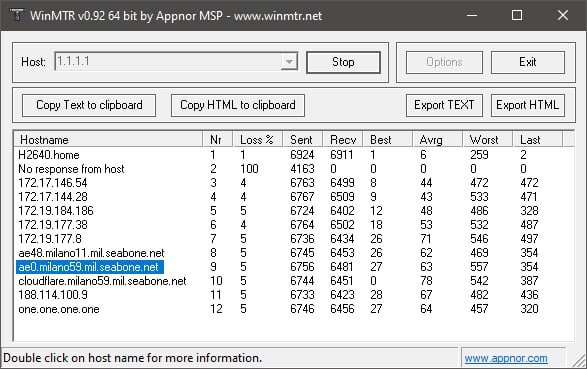The image size is (587, 369).
Task: Click Worst value 469 for ae48.milano11
Action: tap(479, 253)
